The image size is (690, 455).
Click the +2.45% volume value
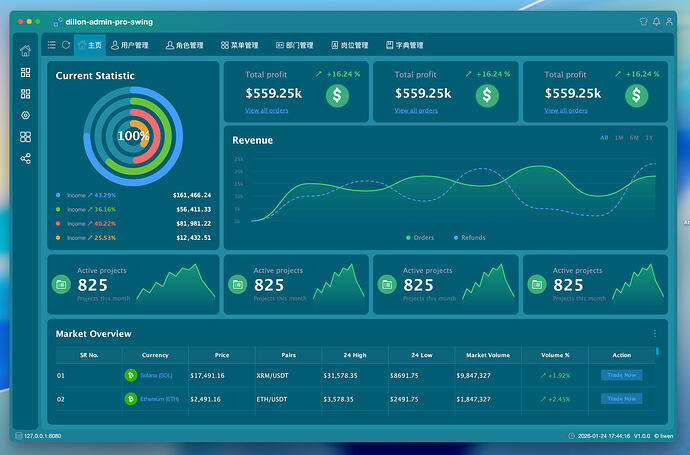555,399
